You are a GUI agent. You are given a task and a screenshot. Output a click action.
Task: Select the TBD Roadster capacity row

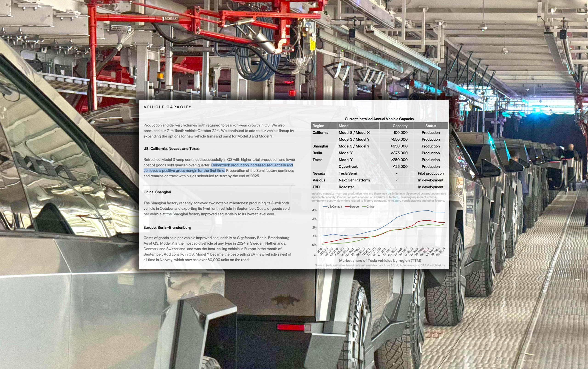(379, 187)
